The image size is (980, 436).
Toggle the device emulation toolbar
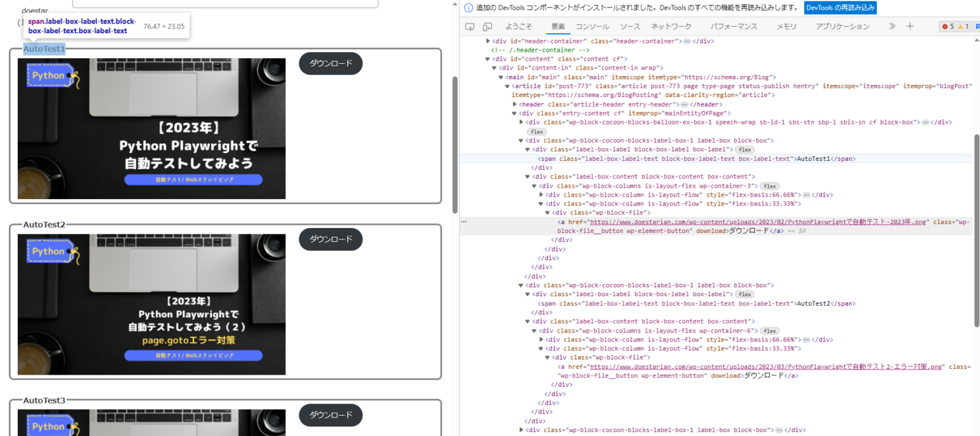(486, 26)
